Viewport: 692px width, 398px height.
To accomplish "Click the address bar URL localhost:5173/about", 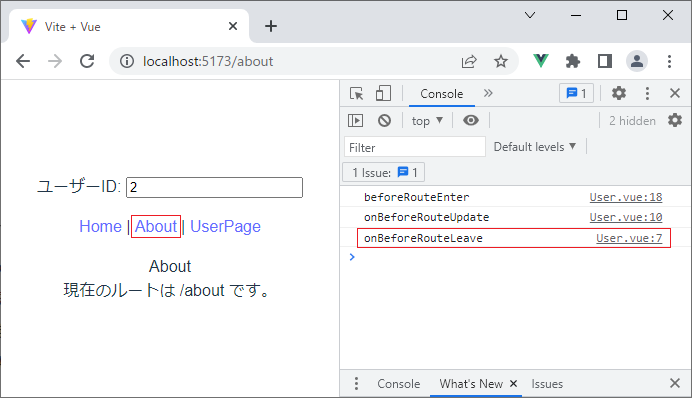I will click(x=208, y=61).
